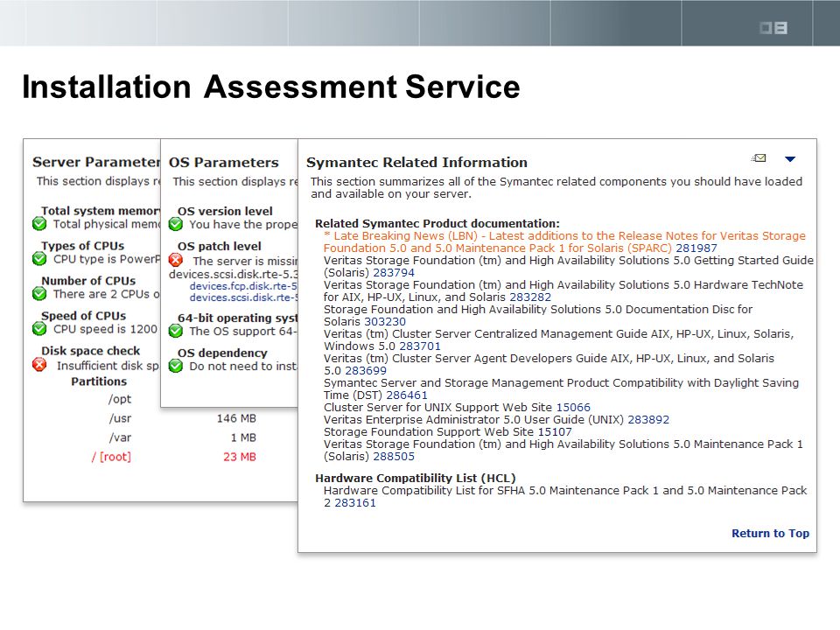840x630 pixels.
Task: Open Hardware Compatibility List link 283161
Action: click(x=355, y=502)
